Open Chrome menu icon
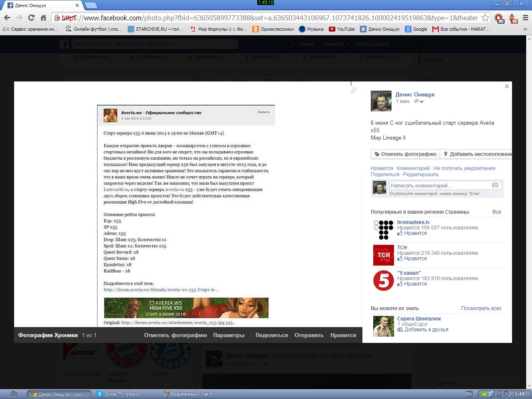This screenshot has width=532, height=399. click(525, 18)
